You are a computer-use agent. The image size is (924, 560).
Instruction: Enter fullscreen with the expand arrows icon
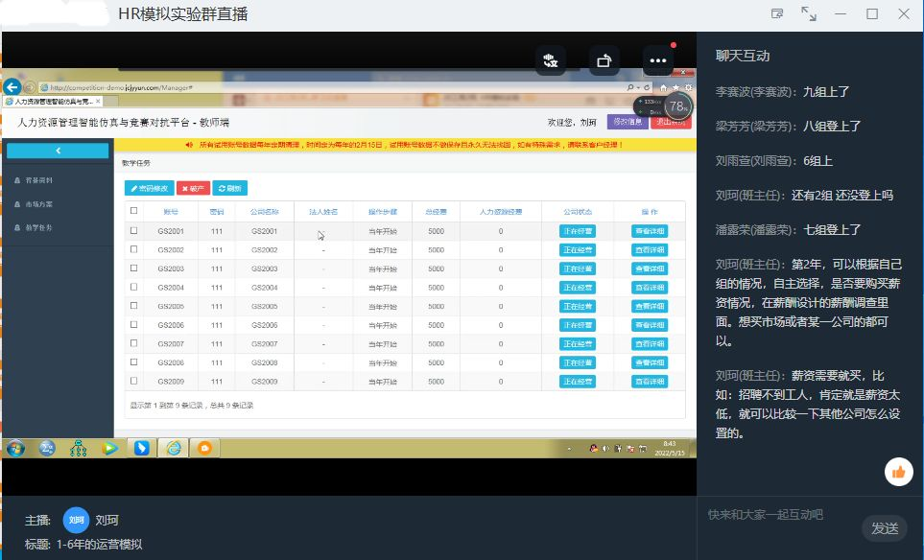(809, 14)
